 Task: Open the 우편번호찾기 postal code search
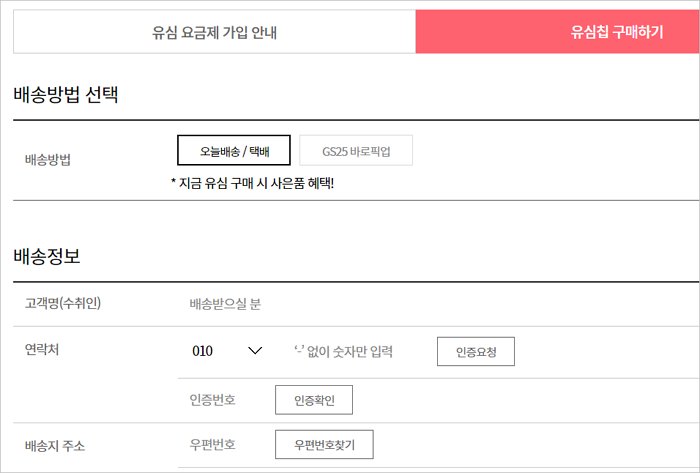click(x=324, y=444)
